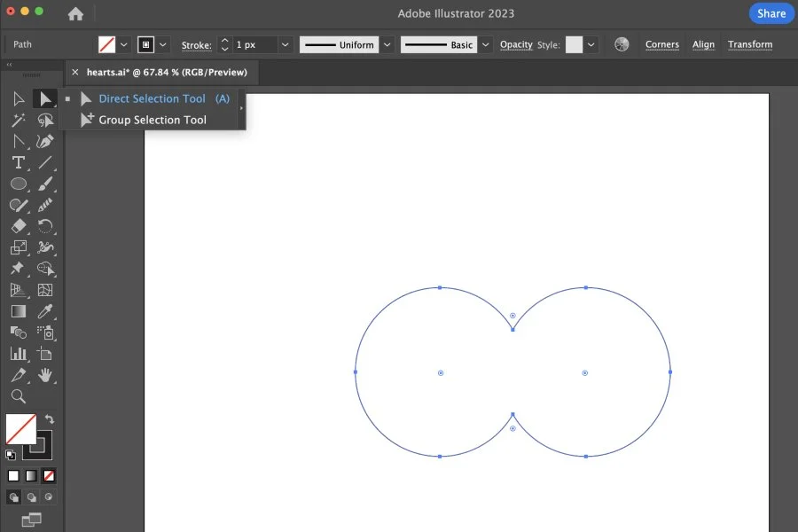Select the Column Graph tool
Image resolution: width=798 pixels, height=532 pixels.
coord(19,354)
